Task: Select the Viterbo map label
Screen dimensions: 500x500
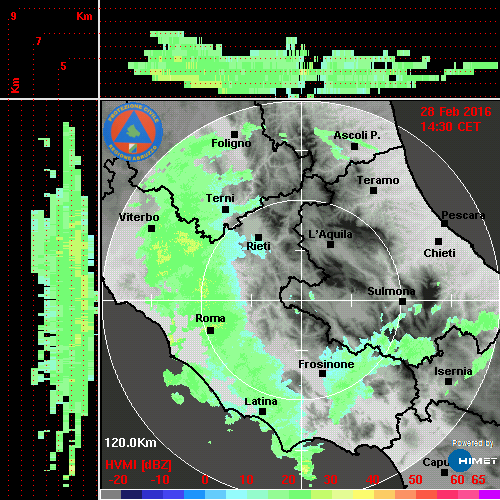Action: click(139, 217)
